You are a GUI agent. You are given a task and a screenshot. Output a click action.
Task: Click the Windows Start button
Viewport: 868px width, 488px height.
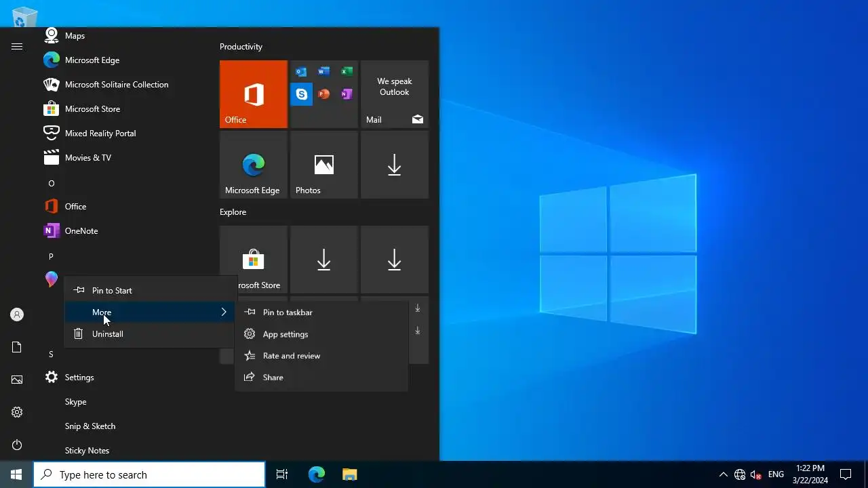[16, 474]
